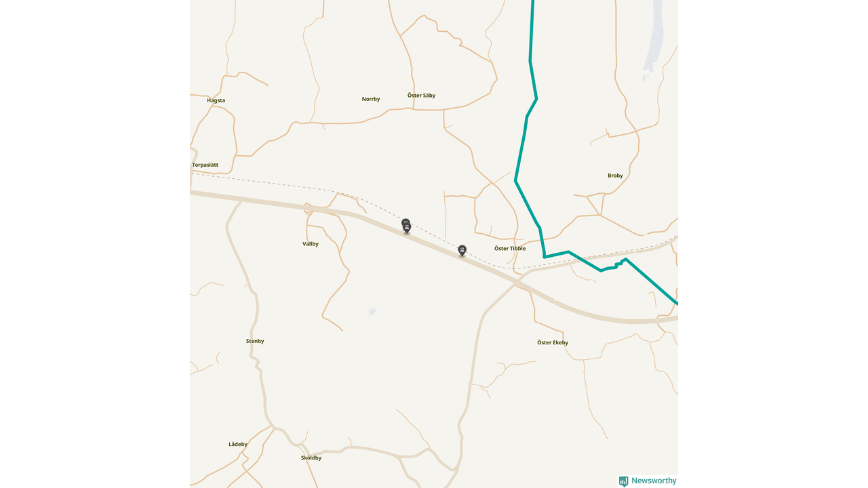868x488 pixels.
Task: Click the small pond south of Vallby
Action: tap(372, 312)
